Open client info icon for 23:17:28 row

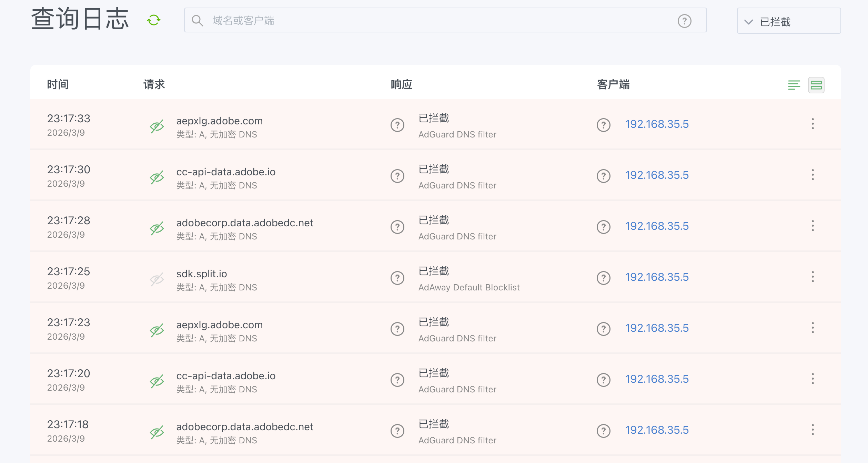(x=603, y=227)
